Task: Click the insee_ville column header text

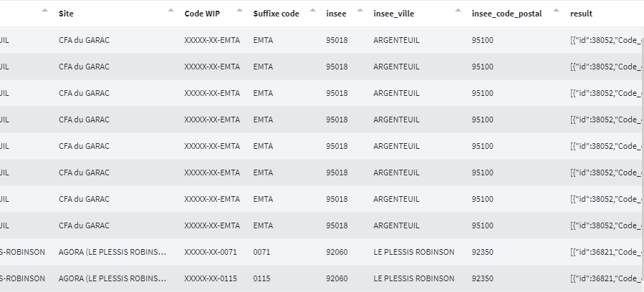Action: tap(393, 14)
